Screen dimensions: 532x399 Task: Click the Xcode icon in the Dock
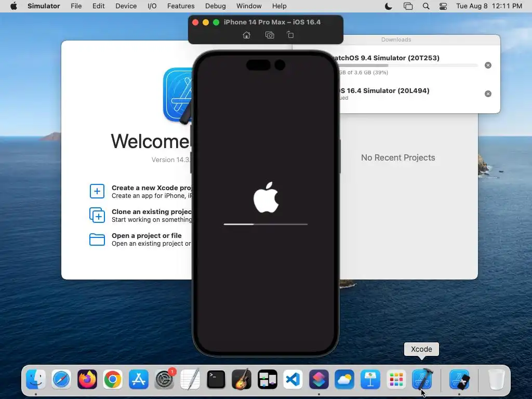422,379
